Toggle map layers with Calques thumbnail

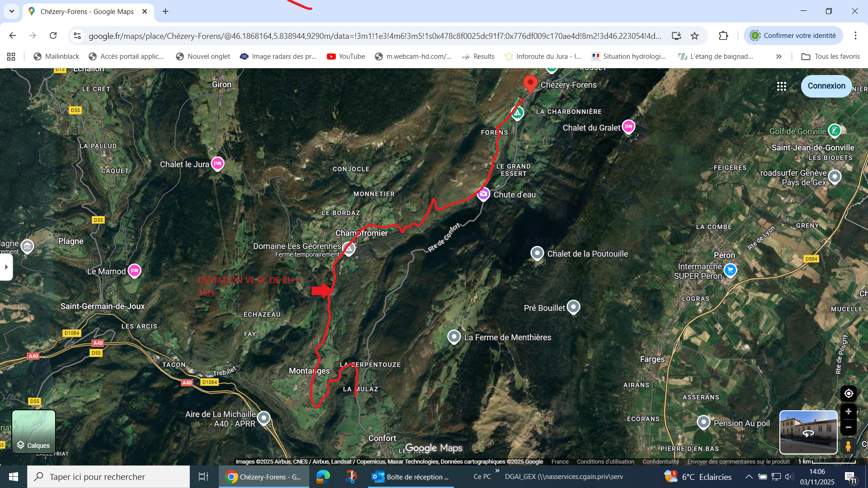click(33, 432)
